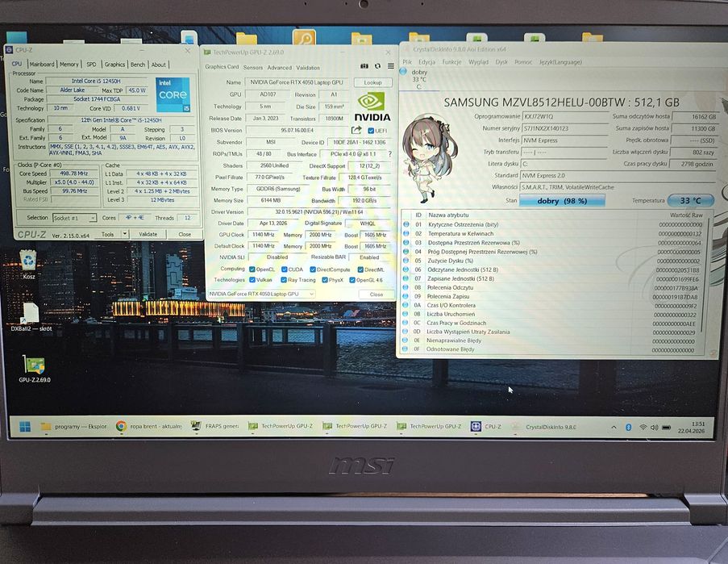
Task: Click the 33 °C temperature indicator
Action: [690, 200]
